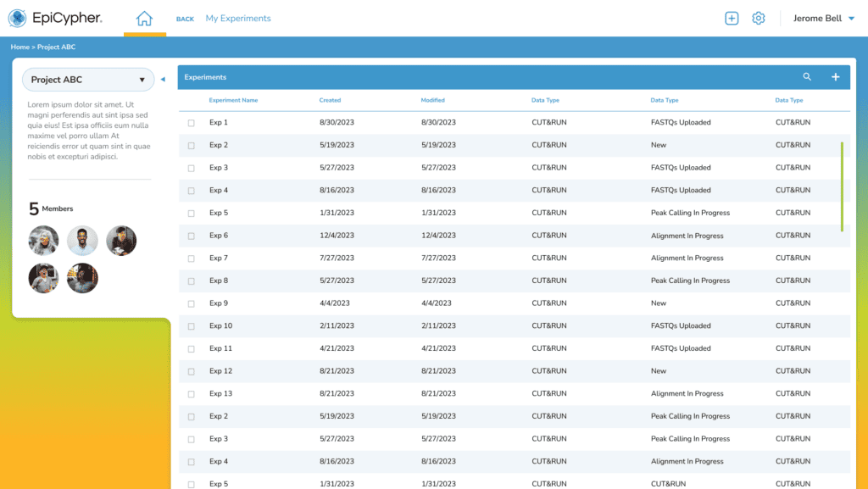
Task: Open the Exp 13 experiment row
Action: click(221, 393)
